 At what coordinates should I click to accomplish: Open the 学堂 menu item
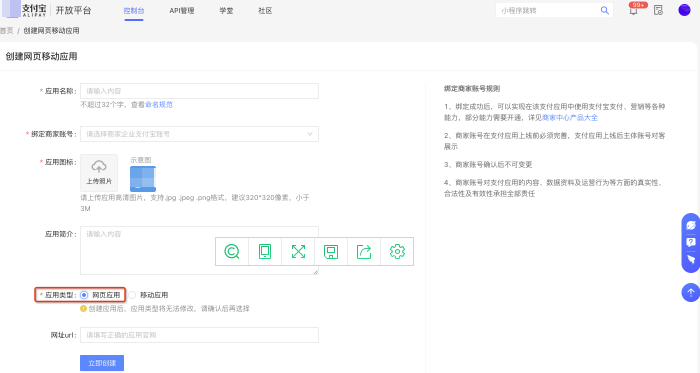[x=226, y=11]
